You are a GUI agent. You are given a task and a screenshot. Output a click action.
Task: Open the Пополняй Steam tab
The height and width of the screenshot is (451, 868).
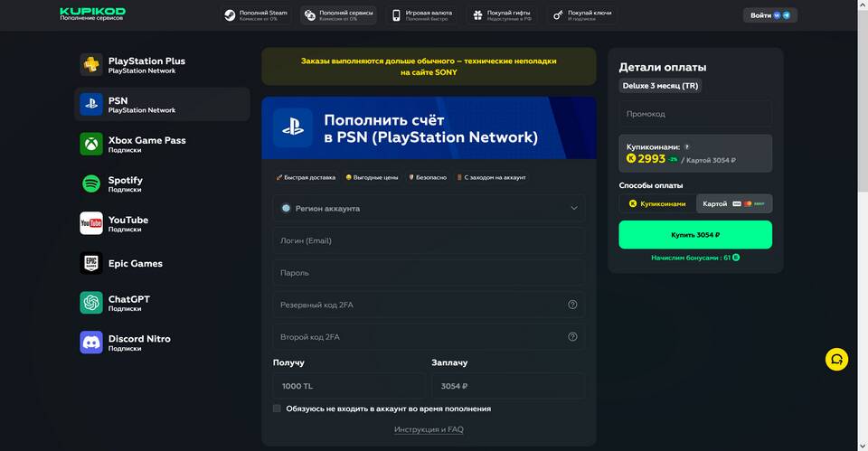[x=257, y=15]
